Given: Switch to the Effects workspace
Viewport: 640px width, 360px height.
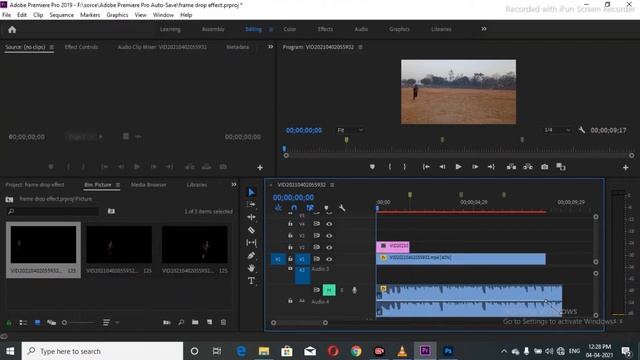Looking at the screenshot, I should pos(325,29).
